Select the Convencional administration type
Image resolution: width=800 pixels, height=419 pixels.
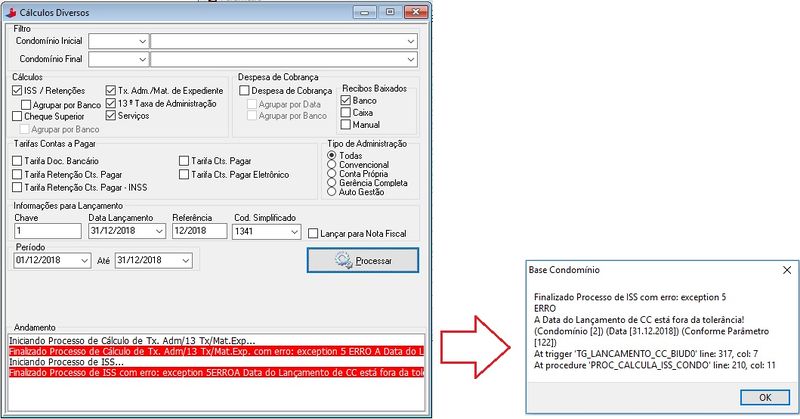click(x=332, y=165)
